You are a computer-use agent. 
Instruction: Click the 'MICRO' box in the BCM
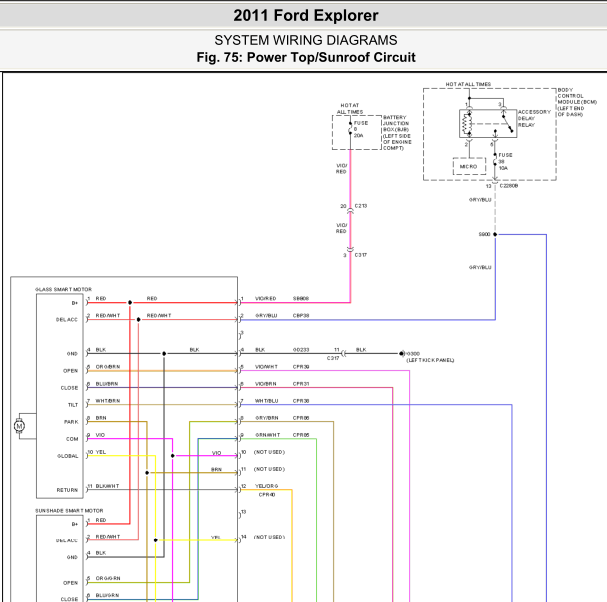(469, 166)
